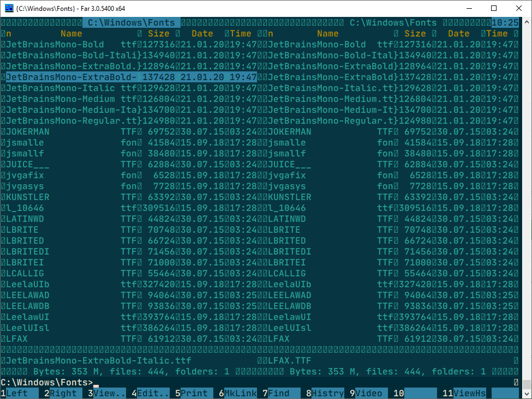Click the right panel Name column header
Screen dimensions: 532x399
click(x=328, y=34)
